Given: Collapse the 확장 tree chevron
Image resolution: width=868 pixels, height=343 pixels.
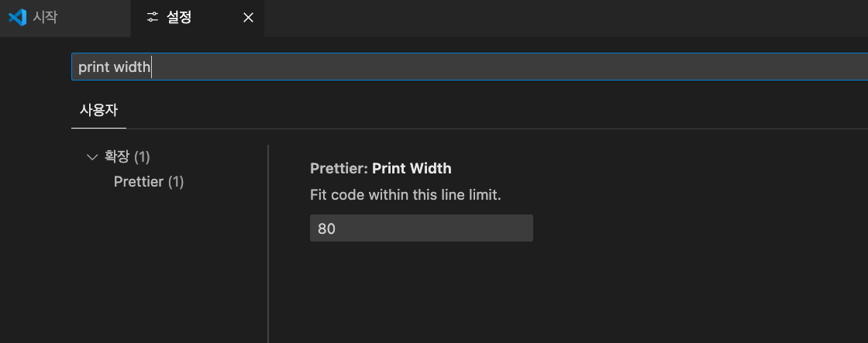Looking at the screenshot, I should pyautogui.click(x=93, y=157).
